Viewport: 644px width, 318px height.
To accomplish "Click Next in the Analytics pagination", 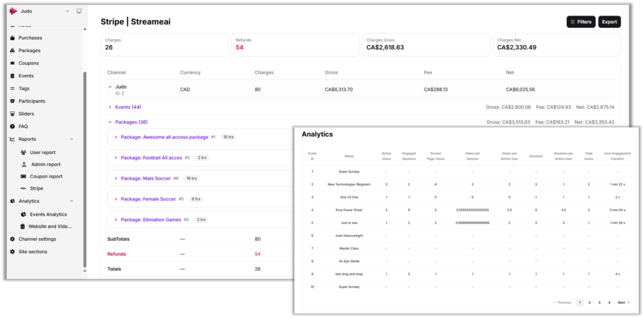I will (623, 302).
